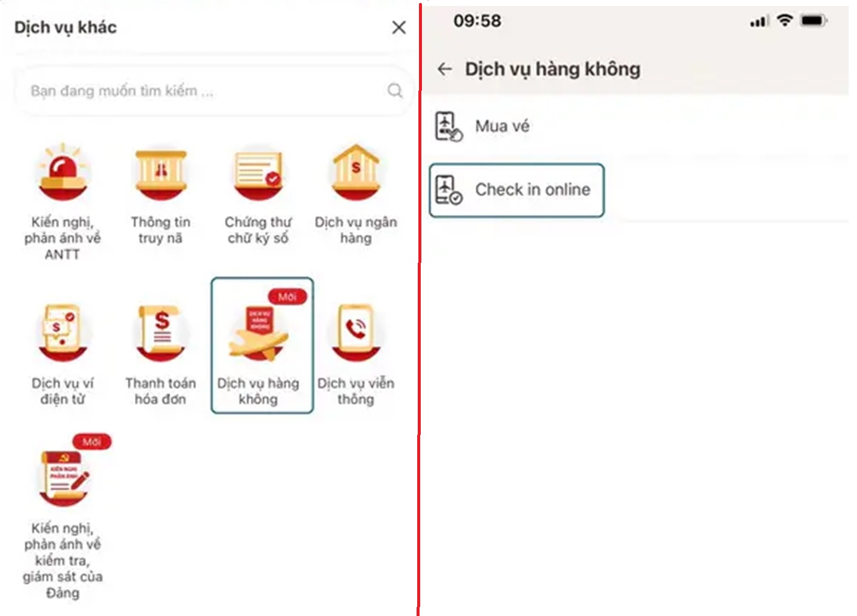The height and width of the screenshot is (616, 857).
Task: Select Check in online option
Action: pyautogui.click(x=517, y=190)
